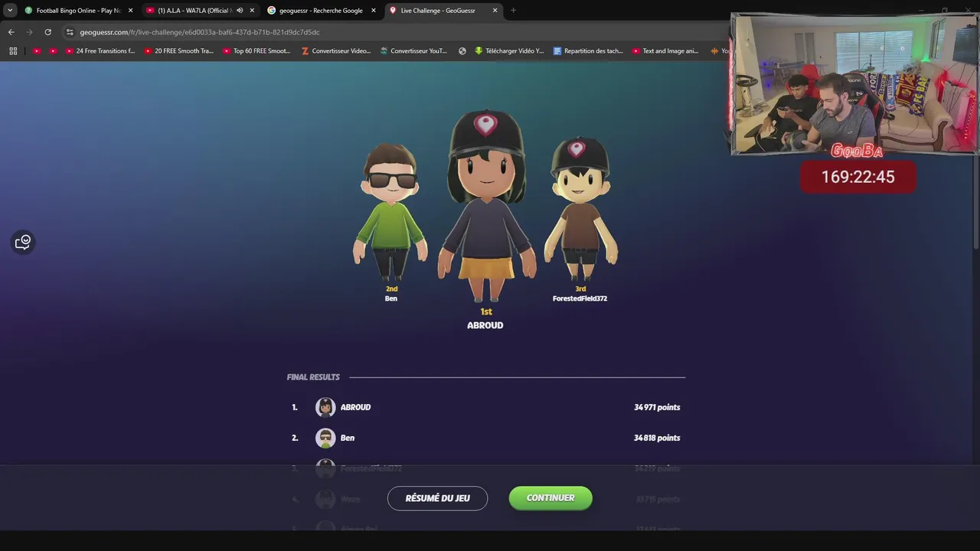980x551 pixels.
Task: Click the ABROUD name under podium
Action: tap(485, 325)
